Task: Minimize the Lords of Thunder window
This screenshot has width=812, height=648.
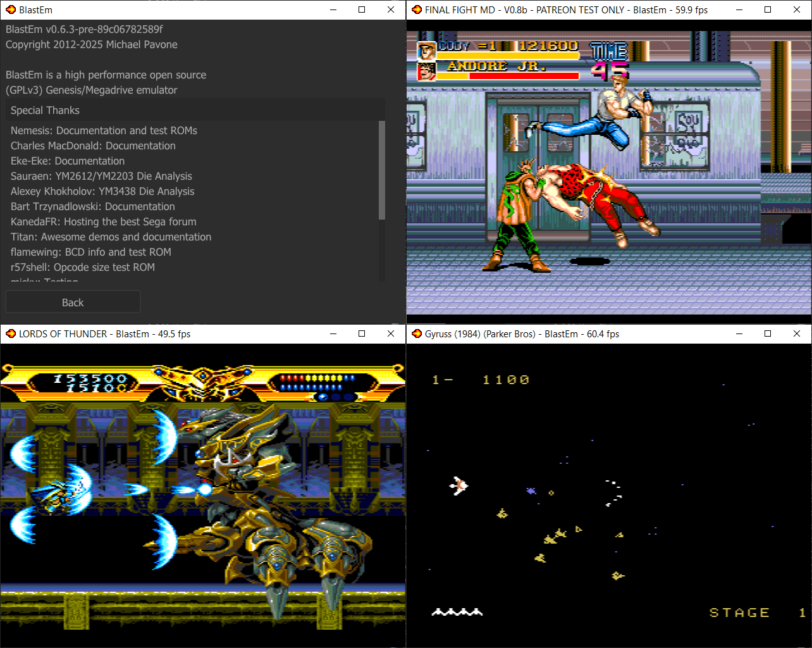Action: tap(333, 333)
